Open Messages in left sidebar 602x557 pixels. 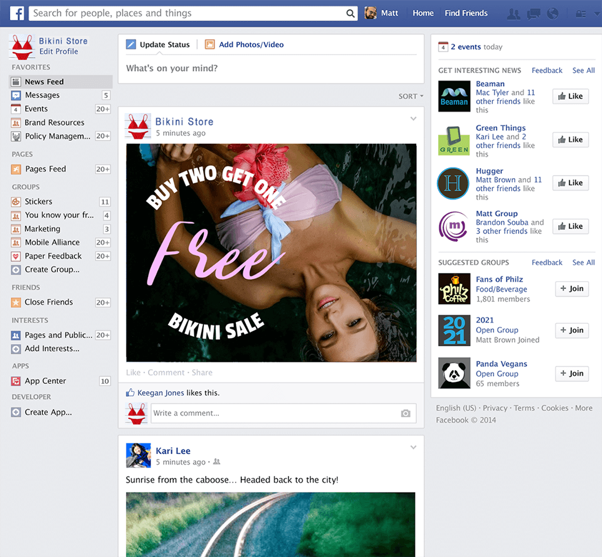pyautogui.click(x=42, y=95)
